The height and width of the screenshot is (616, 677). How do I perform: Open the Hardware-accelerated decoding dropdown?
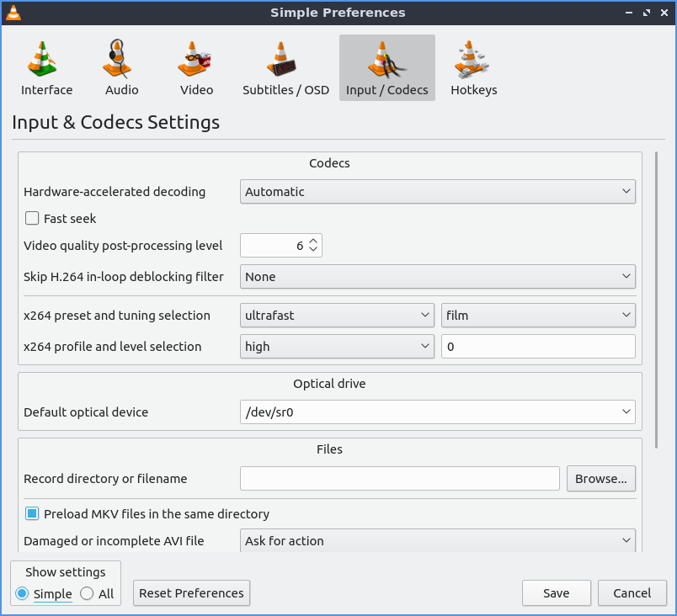pyautogui.click(x=437, y=192)
